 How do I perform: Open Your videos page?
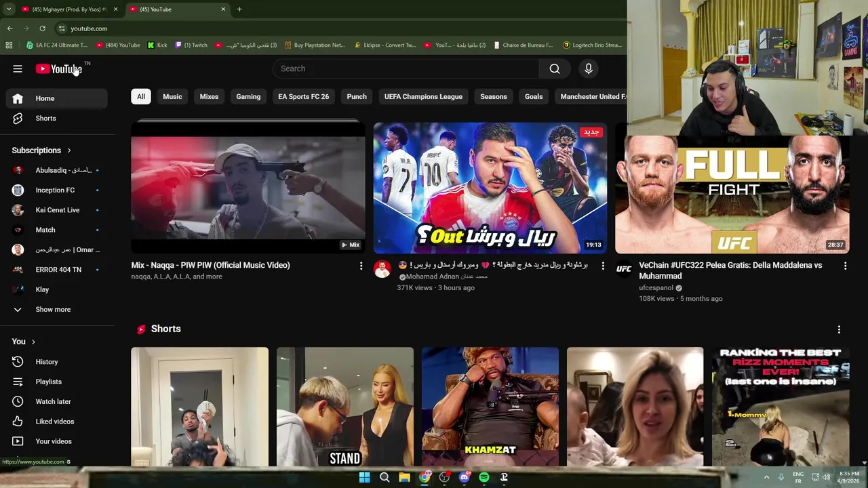point(57,441)
